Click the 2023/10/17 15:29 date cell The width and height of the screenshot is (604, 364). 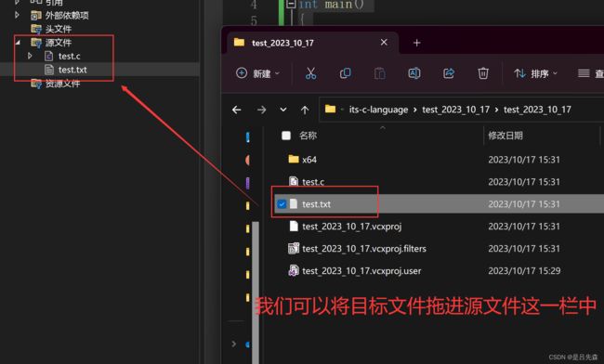click(x=524, y=271)
